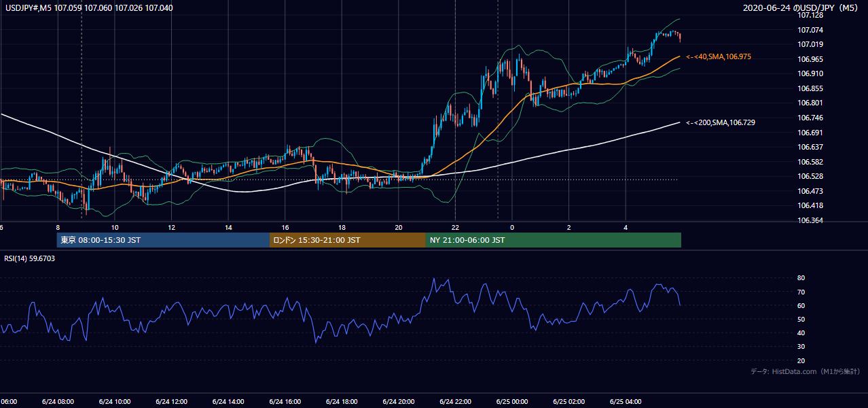Click the 6/25 04:00 bottom date label

click(626, 401)
